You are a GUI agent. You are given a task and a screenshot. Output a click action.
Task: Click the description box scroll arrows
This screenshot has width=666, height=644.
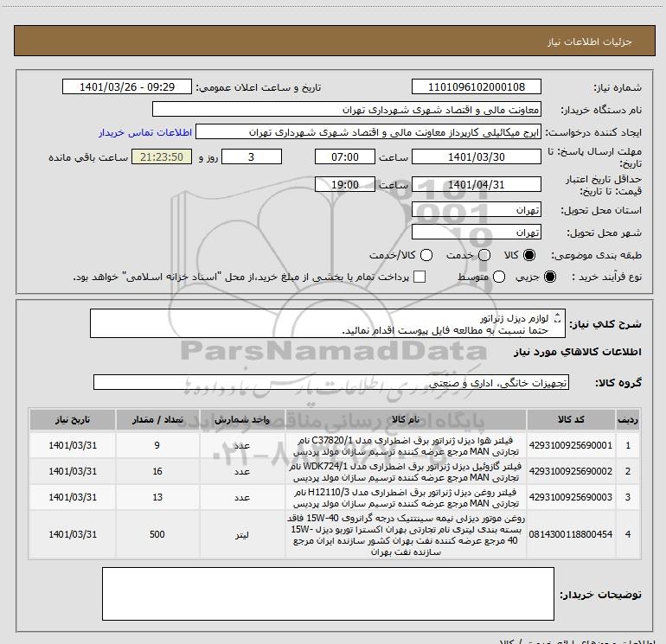click(558, 317)
